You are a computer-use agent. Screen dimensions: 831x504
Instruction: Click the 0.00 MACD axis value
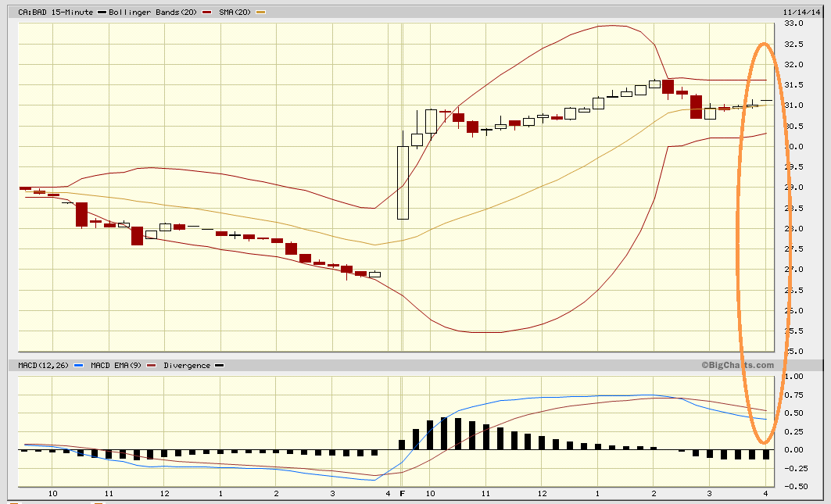[x=793, y=450]
